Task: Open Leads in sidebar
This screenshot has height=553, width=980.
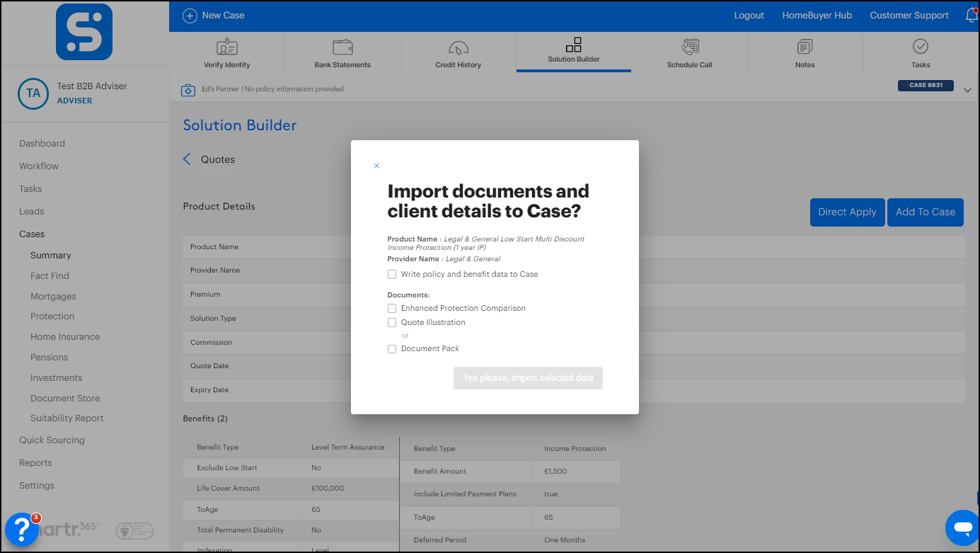Action: click(31, 212)
